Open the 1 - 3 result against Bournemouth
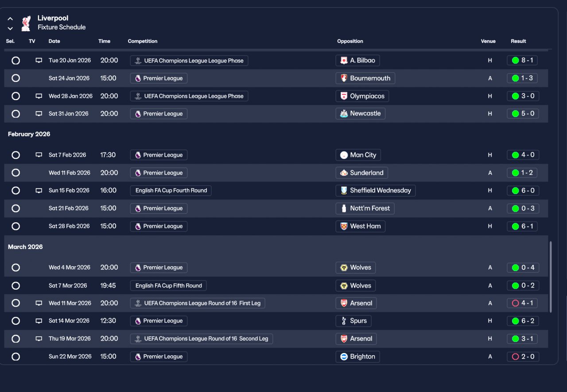The width and height of the screenshot is (567, 392). (x=523, y=78)
